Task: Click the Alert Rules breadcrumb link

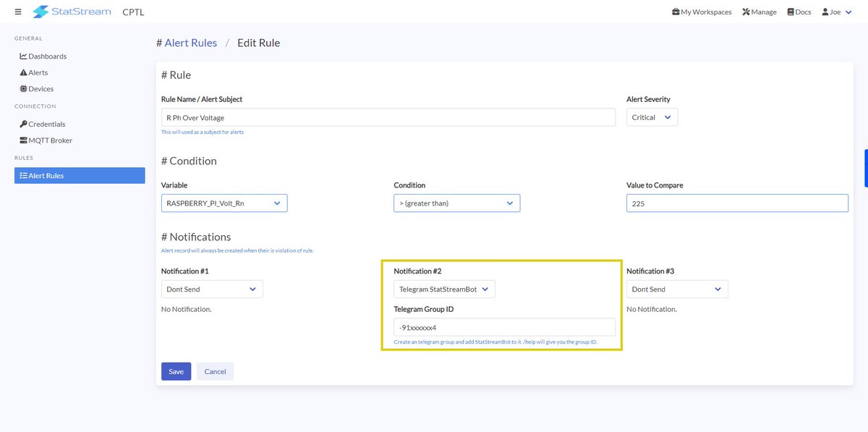Action: (x=191, y=43)
